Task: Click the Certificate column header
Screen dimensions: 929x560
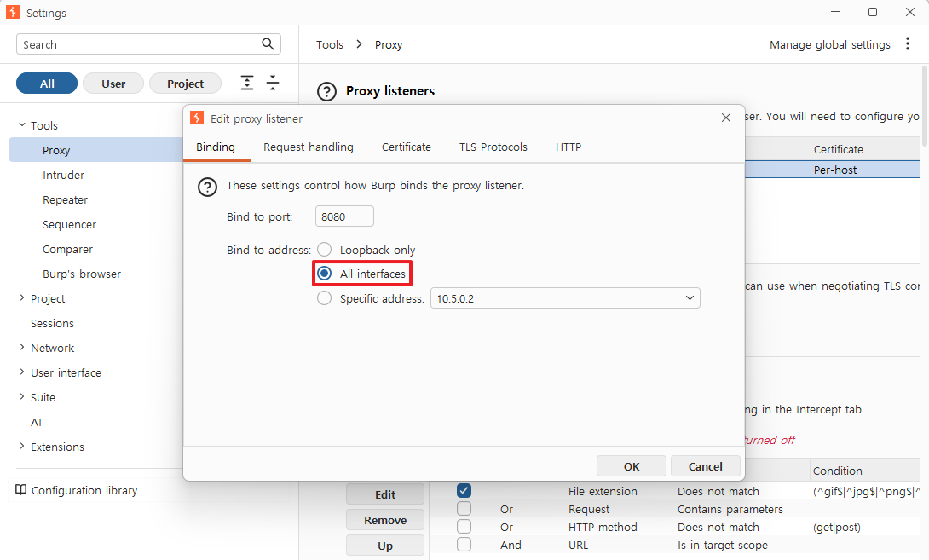Action: pos(866,149)
